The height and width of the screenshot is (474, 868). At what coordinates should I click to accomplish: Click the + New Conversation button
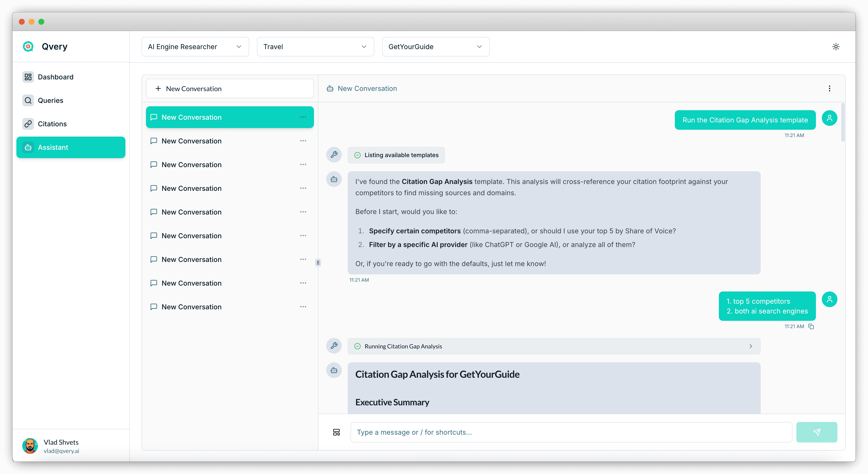[x=229, y=88]
